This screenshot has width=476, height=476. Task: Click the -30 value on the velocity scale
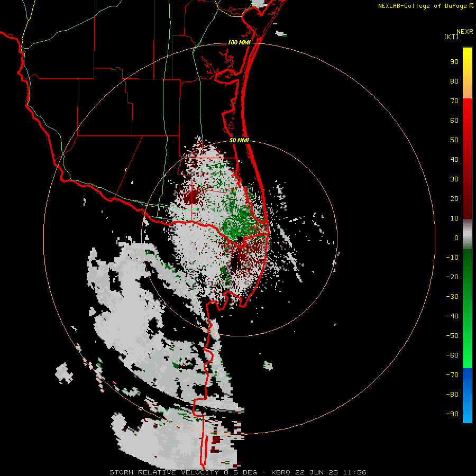click(452, 297)
